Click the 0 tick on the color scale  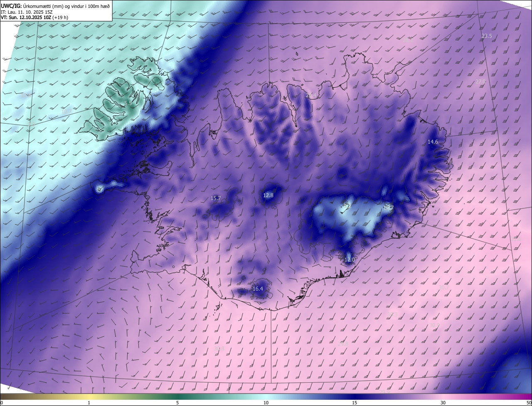(1, 403)
